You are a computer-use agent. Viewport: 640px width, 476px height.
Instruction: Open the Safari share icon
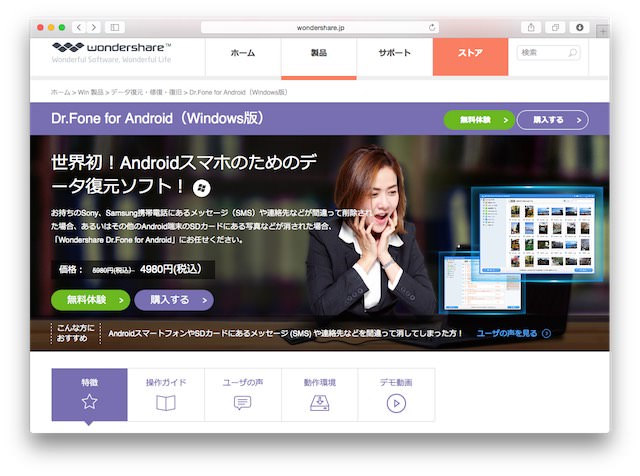[x=531, y=27]
